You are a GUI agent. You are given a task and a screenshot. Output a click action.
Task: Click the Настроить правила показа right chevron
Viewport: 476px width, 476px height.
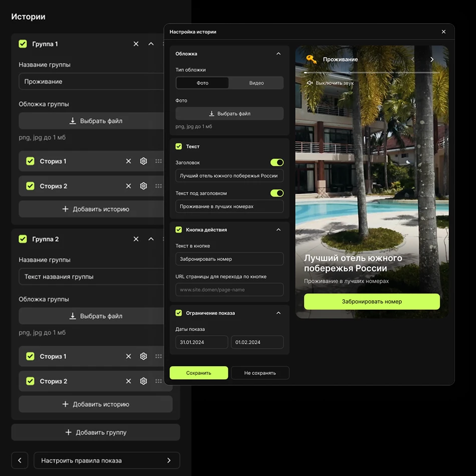(x=169, y=460)
